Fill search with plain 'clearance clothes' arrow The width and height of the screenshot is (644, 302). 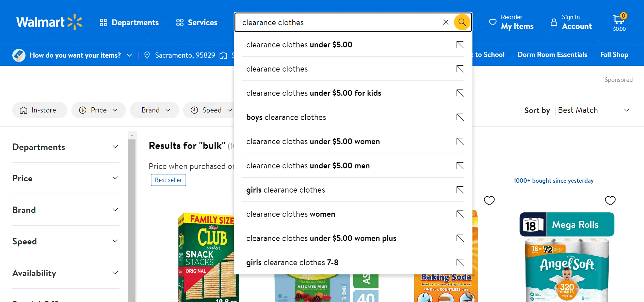pyautogui.click(x=460, y=69)
